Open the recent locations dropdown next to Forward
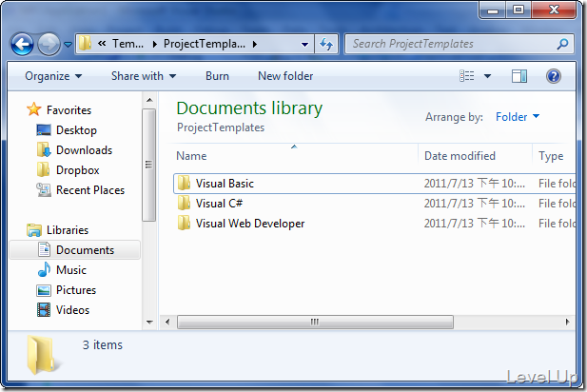The image size is (587, 392). pos(68,45)
